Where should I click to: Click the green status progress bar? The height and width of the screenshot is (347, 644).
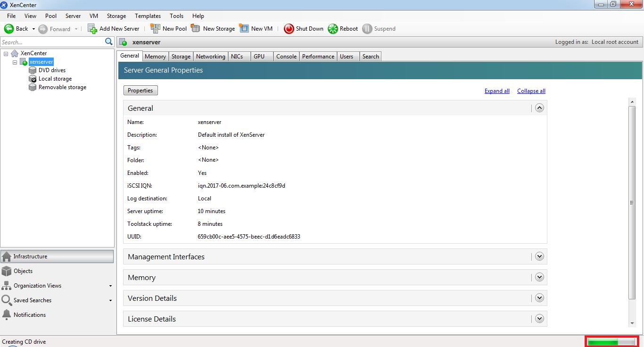pos(612,342)
